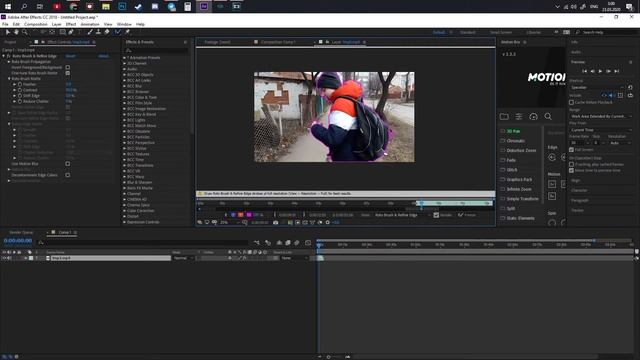
Task: Collapse Roto Brush & Refine Edge effect
Action: pyautogui.click(x=4, y=56)
